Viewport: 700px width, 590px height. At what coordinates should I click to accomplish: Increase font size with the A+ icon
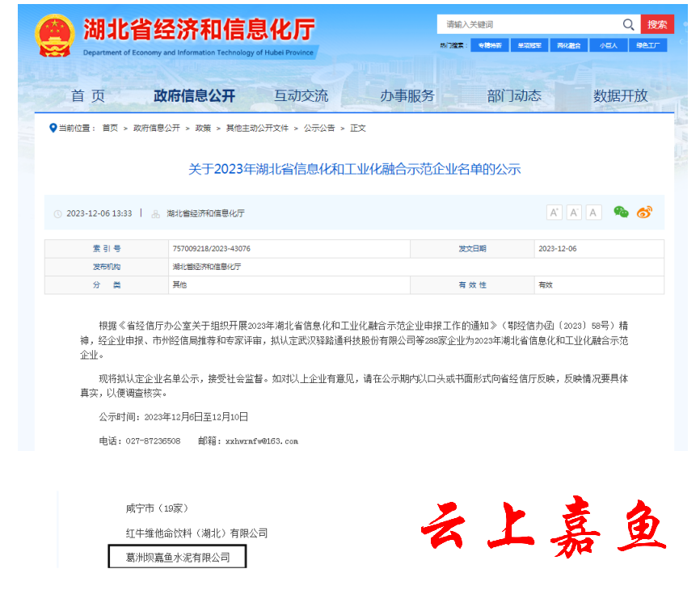point(555,213)
